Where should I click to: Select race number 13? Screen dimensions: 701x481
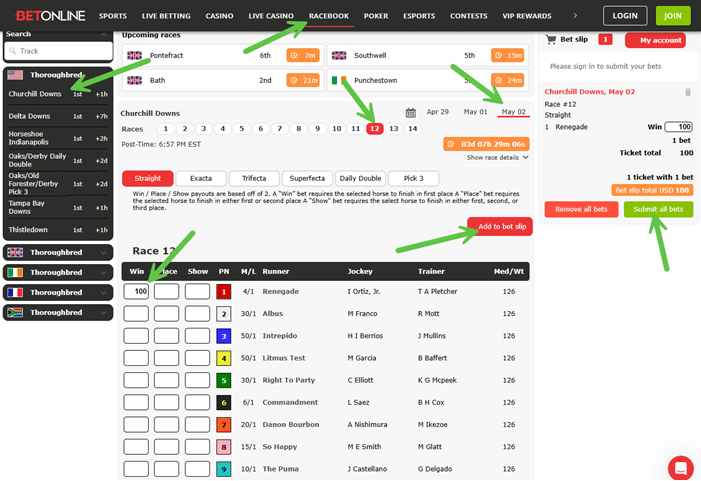coord(393,129)
